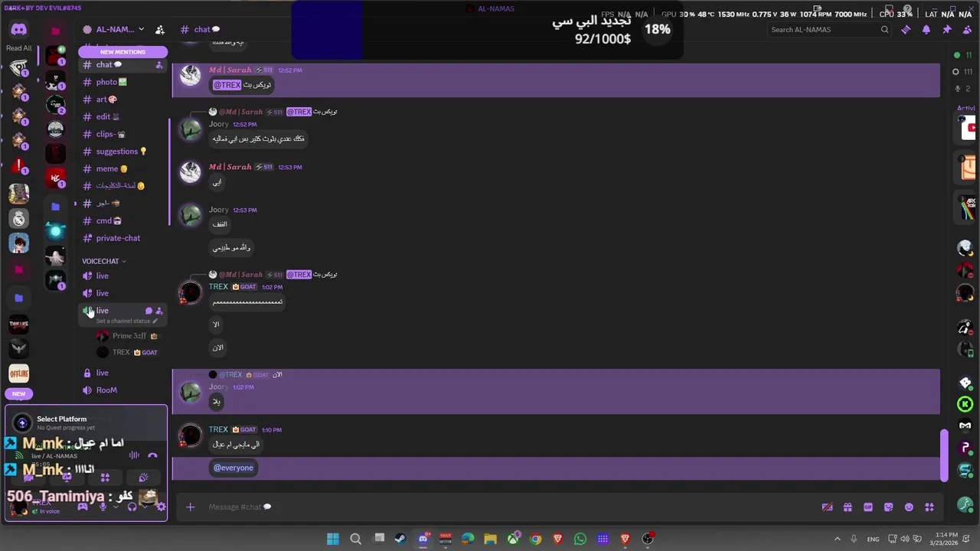The width and height of the screenshot is (980, 551).
Task: Jump to NEW MENTIONS banner
Action: pos(122,52)
